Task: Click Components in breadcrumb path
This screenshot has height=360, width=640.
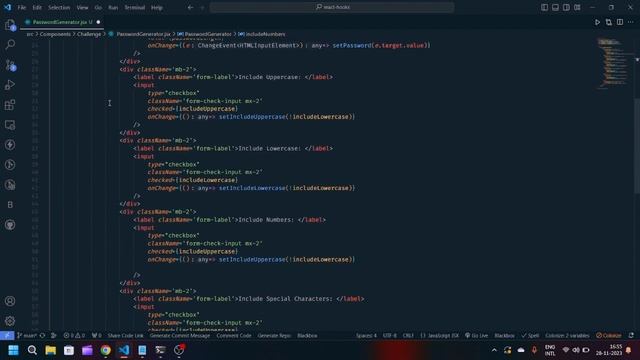Action: (55, 34)
